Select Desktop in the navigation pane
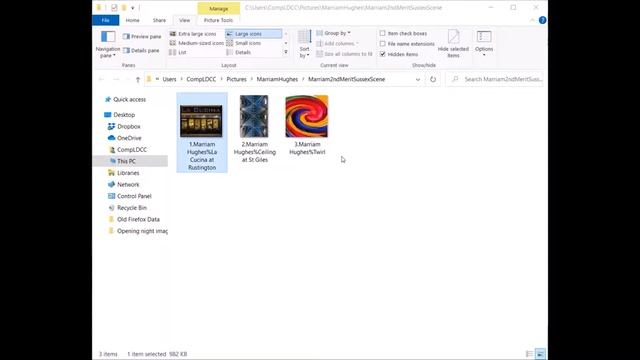The width and height of the screenshot is (640, 360). click(x=119, y=115)
